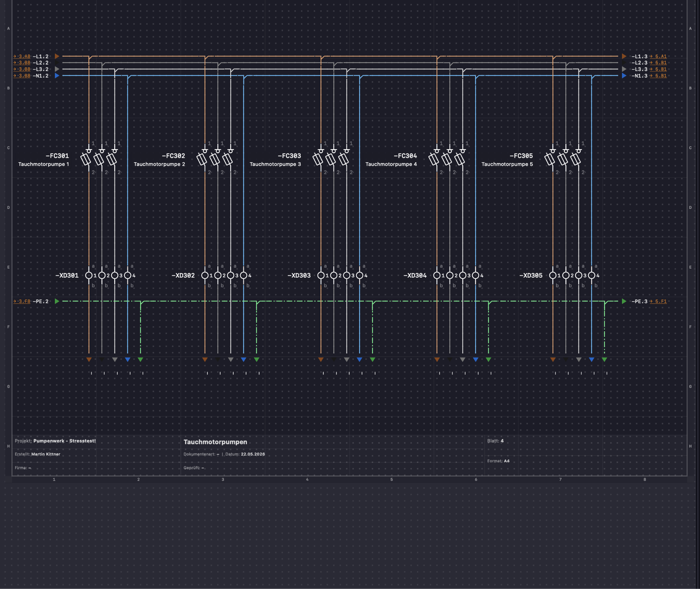Click terminal 4 of XD302
The image size is (700, 589).
coord(244,275)
